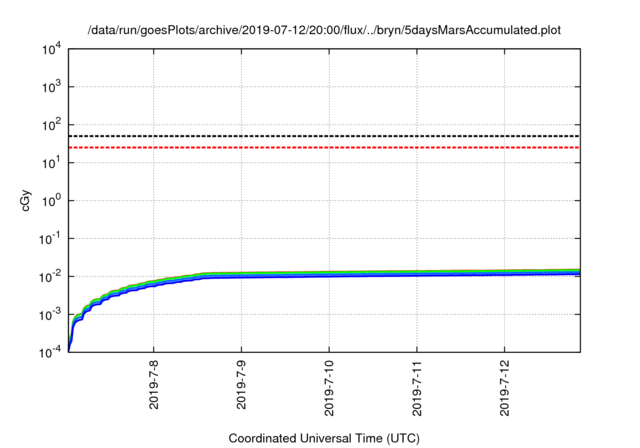Click the Coordinated Universal Time axis title
640x448 pixels.
[x=324, y=438]
